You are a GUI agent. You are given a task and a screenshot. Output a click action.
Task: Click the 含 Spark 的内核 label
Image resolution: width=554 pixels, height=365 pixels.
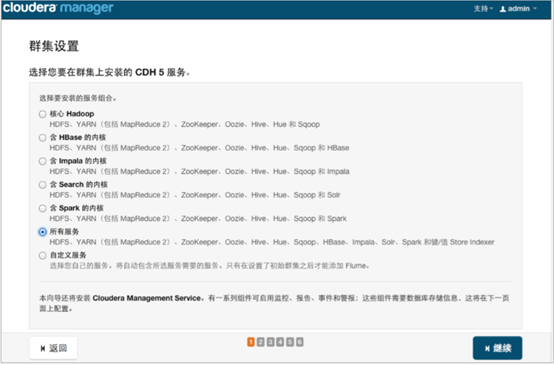77,208
